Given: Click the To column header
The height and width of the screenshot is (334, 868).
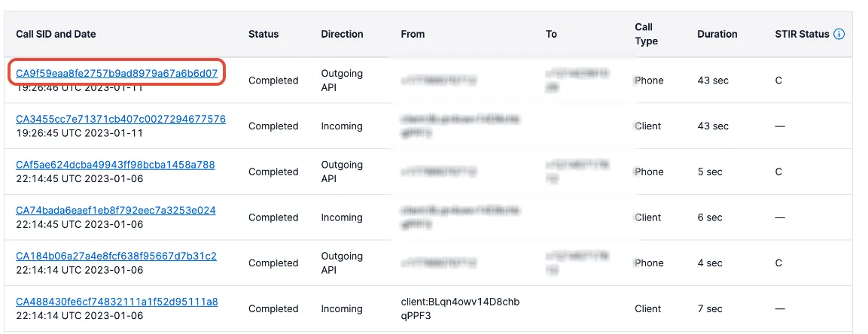Looking at the screenshot, I should click(x=551, y=35).
